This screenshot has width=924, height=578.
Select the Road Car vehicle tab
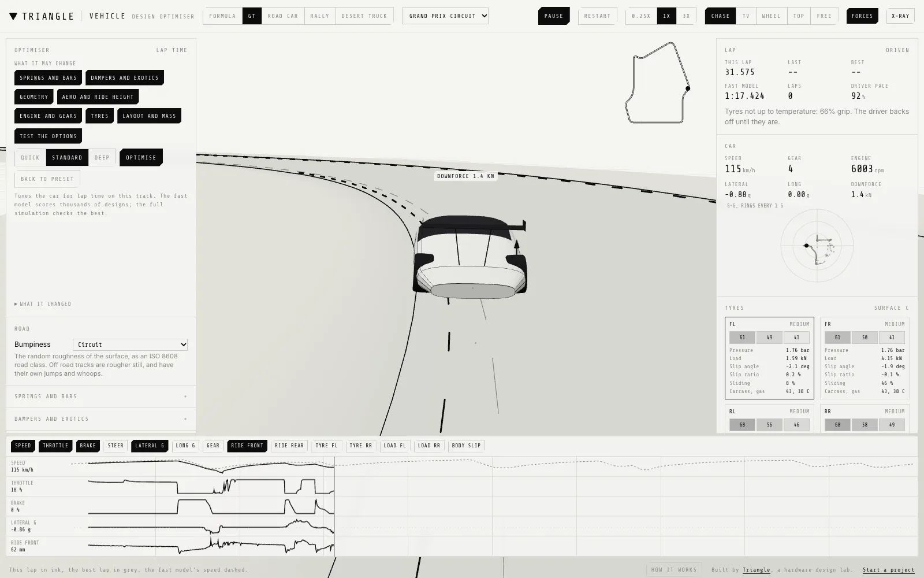283,16
